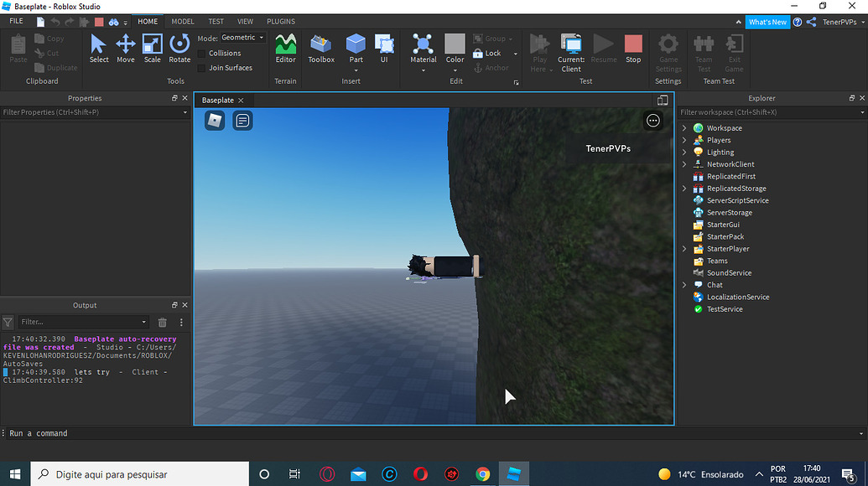Click the share icon near username
Viewport: 868px width, 486px height.
[811, 22]
